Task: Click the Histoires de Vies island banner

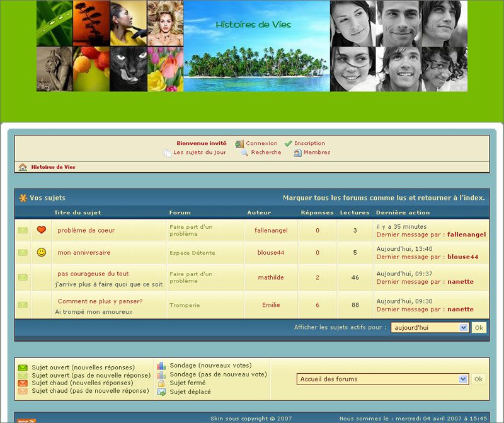Action: click(256, 46)
